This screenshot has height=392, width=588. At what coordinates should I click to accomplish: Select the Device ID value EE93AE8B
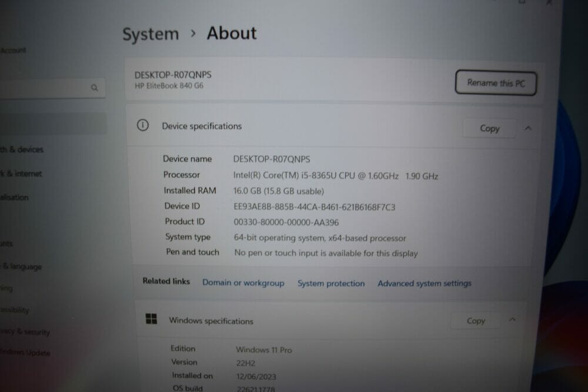(x=314, y=207)
